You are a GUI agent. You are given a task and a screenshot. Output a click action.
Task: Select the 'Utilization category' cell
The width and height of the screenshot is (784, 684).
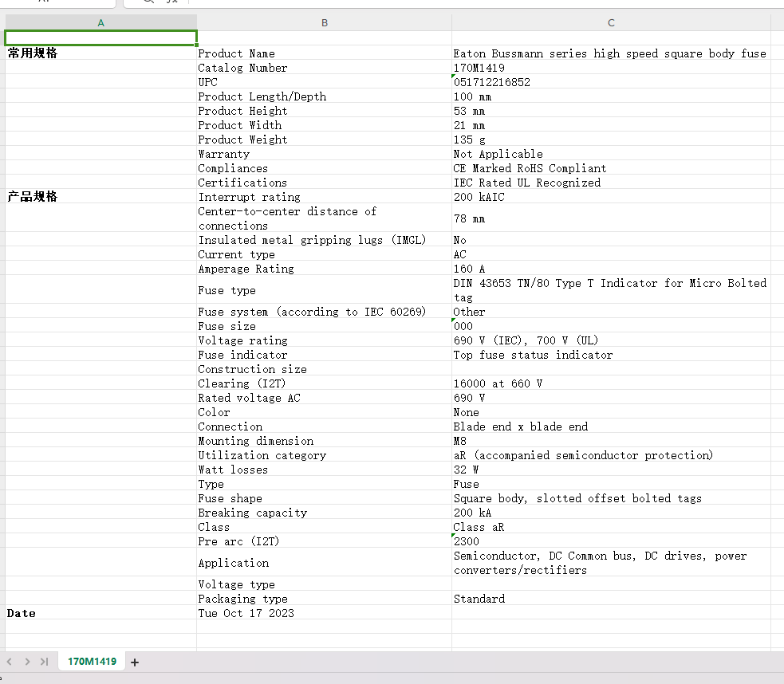pyautogui.click(x=324, y=455)
